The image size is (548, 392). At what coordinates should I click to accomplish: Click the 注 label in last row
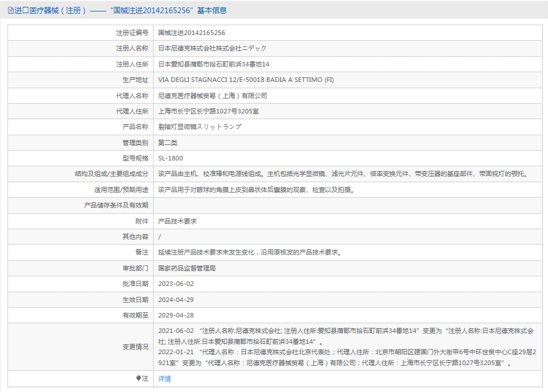(x=145, y=378)
